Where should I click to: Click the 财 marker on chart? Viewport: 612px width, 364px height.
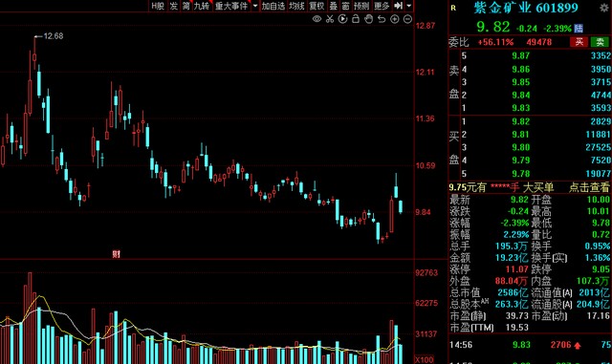[116, 254]
